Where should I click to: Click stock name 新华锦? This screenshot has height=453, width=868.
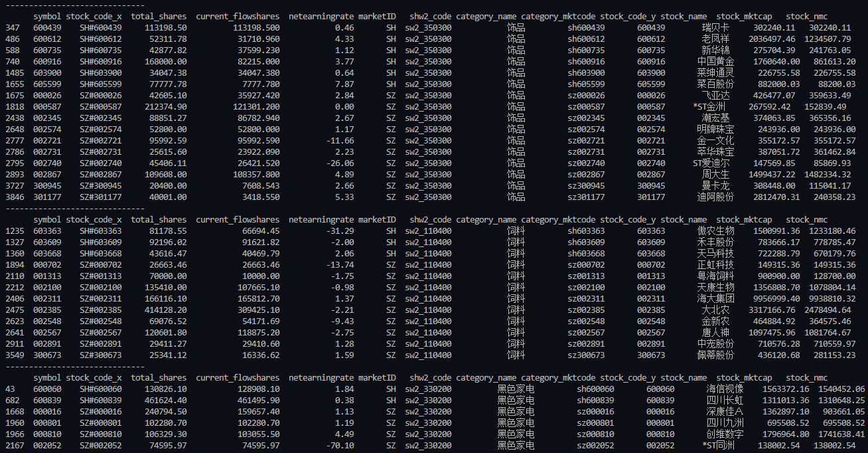715,50
